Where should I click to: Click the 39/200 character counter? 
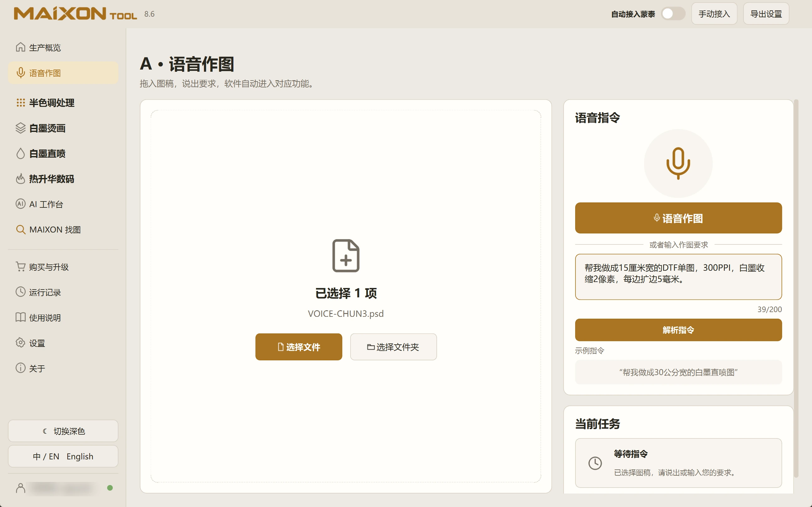coord(769,309)
